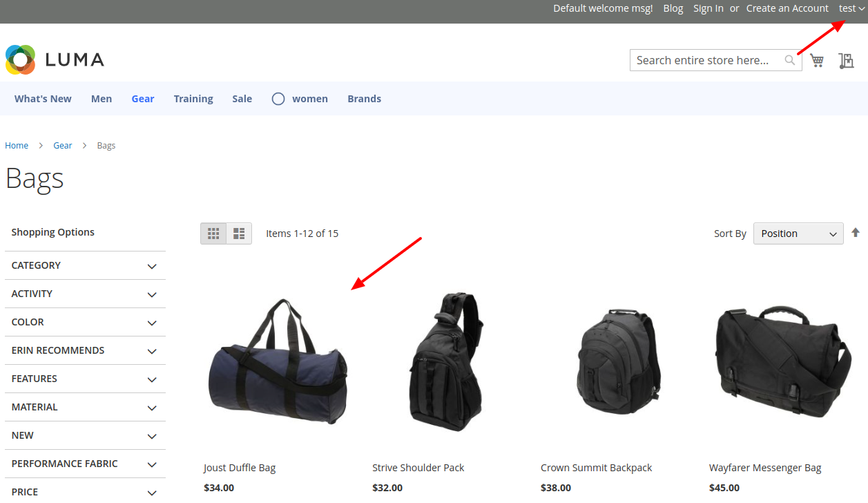Open the Gear menu
868x503 pixels.
point(143,99)
